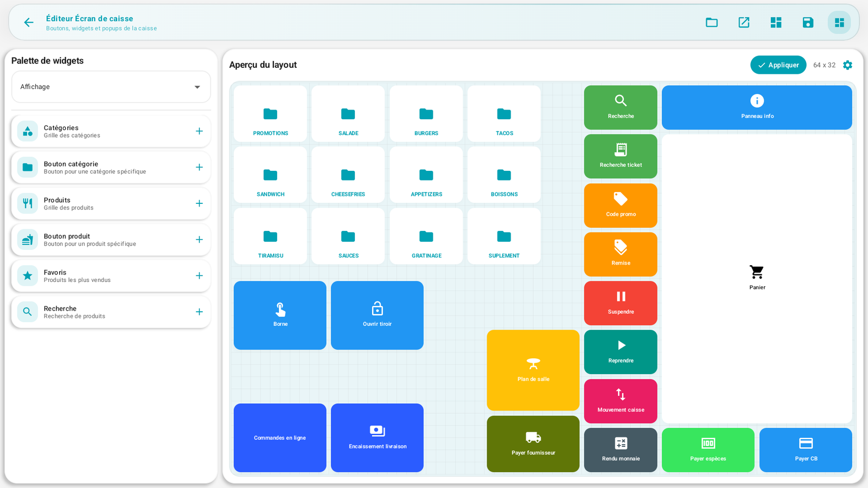The width and height of the screenshot is (868, 488).
Task: Select the Commandes en ligne tile
Action: (280, 438)
